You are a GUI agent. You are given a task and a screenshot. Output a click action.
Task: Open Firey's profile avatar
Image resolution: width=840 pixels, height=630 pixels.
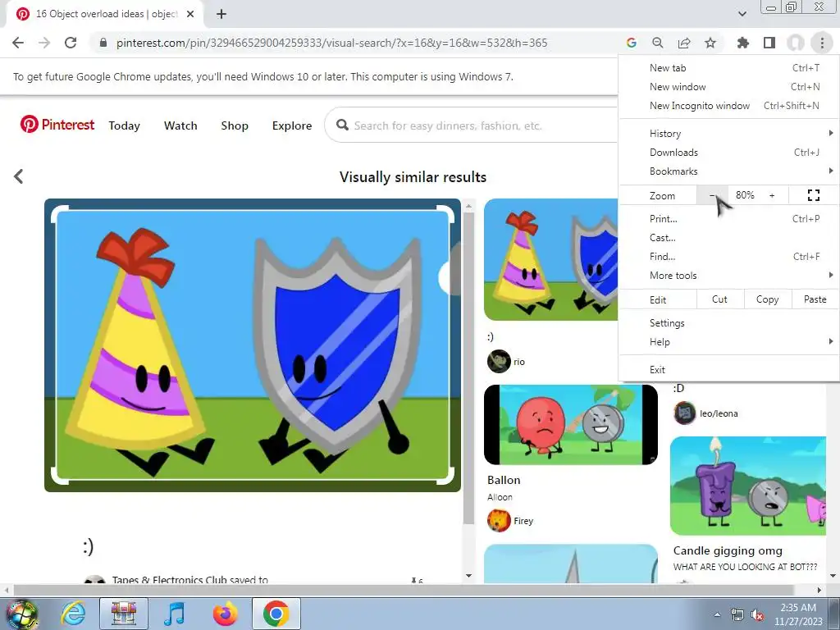[x=499, y=520]
